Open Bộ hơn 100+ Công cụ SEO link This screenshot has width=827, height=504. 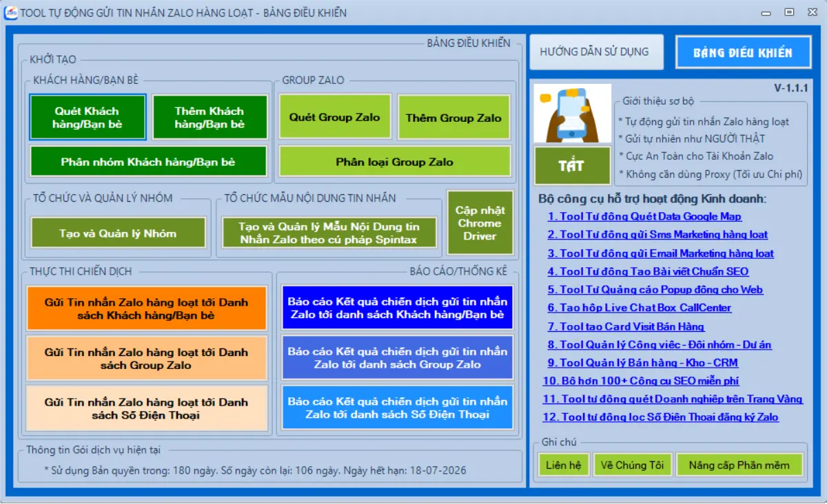coord(641,381)
